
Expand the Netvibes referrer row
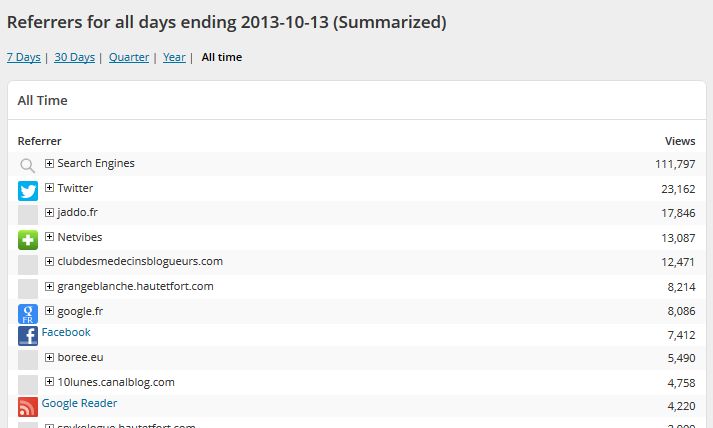[x=50, y=237]
